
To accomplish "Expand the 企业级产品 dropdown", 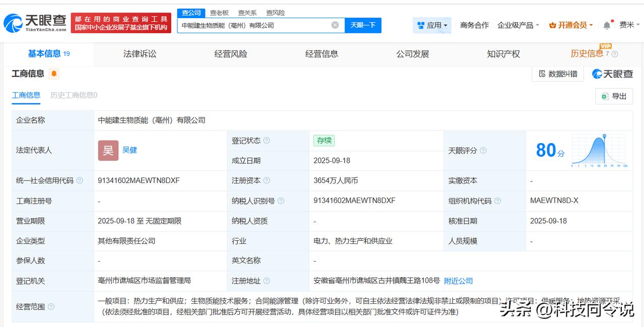I will pyautogui.click(x=518, y=25).
